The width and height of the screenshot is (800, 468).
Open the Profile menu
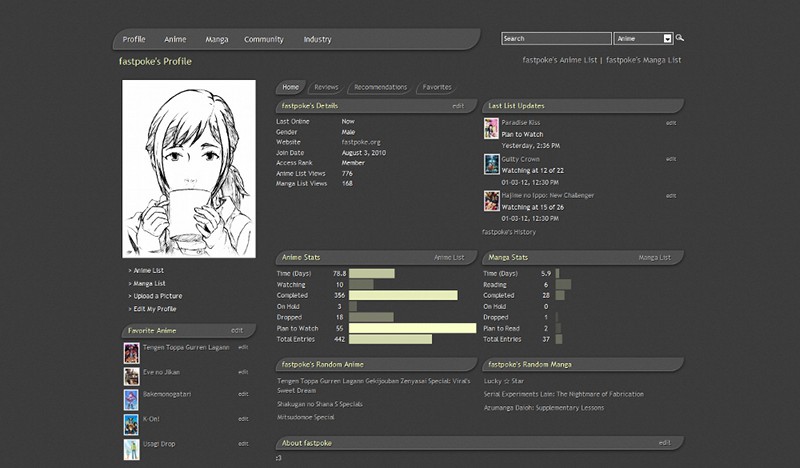(x=134, y=39)
